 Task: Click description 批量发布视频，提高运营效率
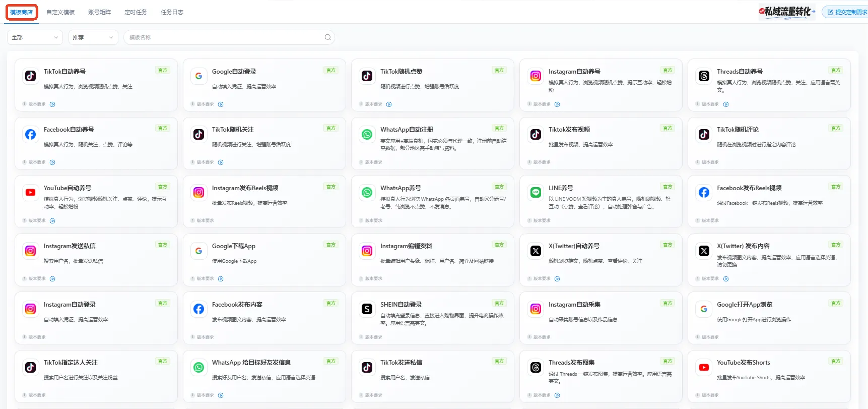click(x=580, y=145)
